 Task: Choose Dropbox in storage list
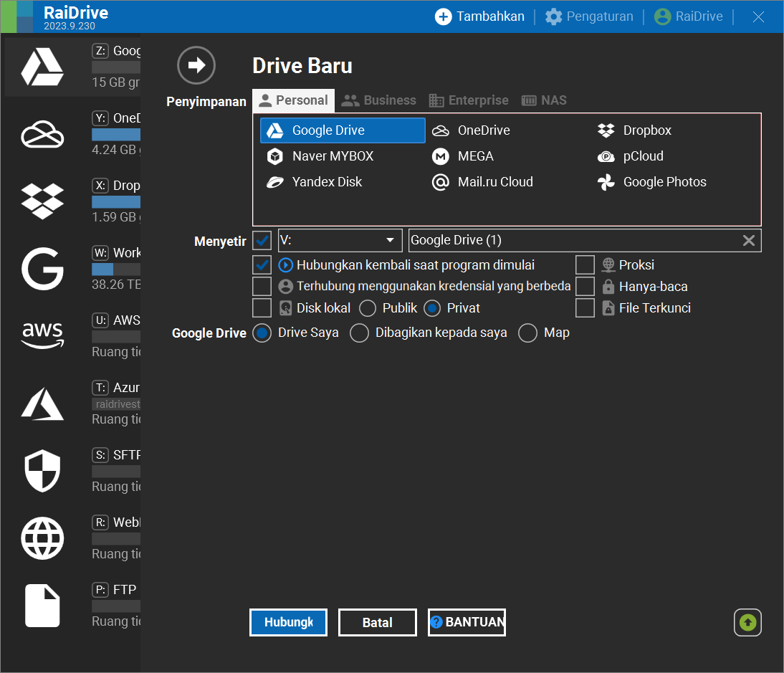pyautogui.click(x=674, y=130)
